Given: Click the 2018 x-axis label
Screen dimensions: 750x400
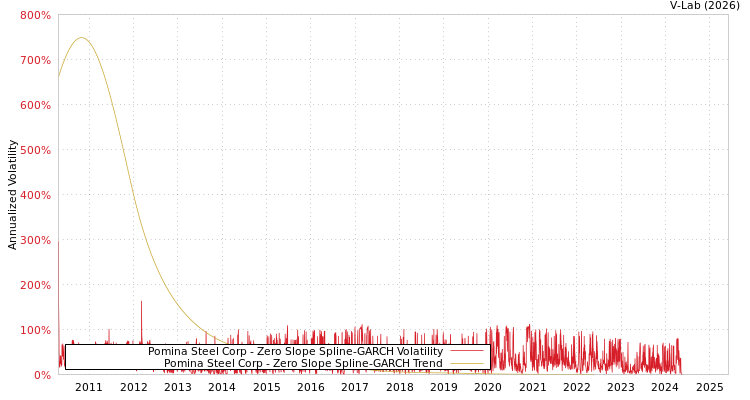Looking at the screenshot, I should tap(400, 387).
